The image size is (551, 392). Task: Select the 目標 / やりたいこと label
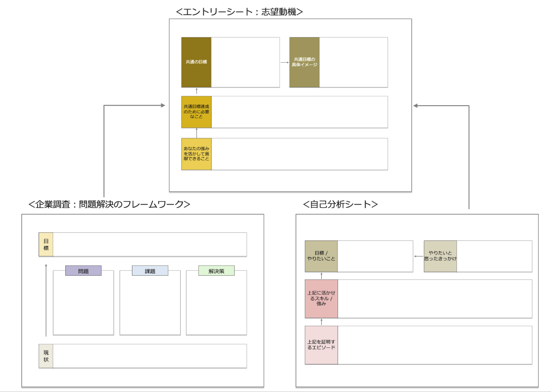point(321,256)
